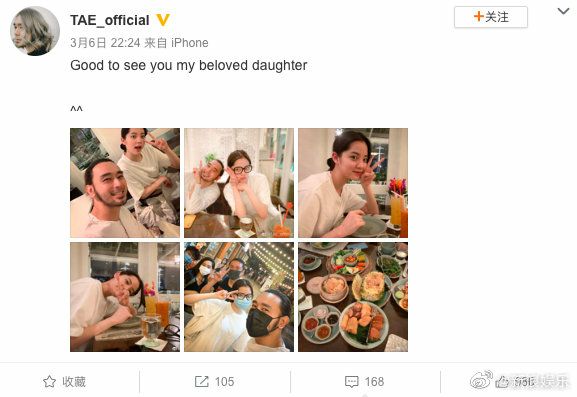Viewport: 577px width, 397px height.
Task: Click the repost share icon
Action: click(202, 382)
